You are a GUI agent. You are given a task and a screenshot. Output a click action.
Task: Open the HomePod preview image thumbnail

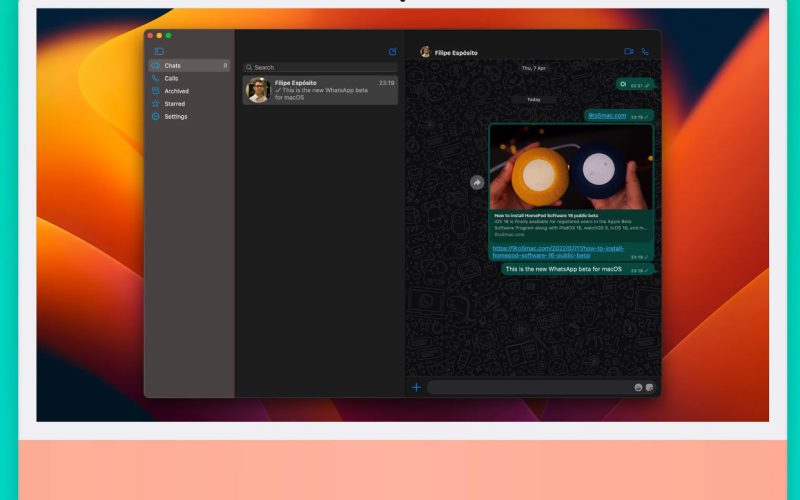click(x=571, y=167)
